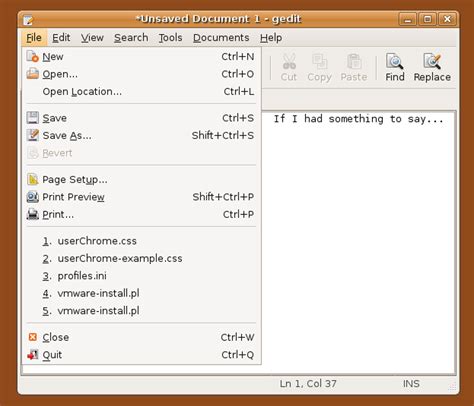
Task: Click the Revert menu entry
Action: click(141, 153)
